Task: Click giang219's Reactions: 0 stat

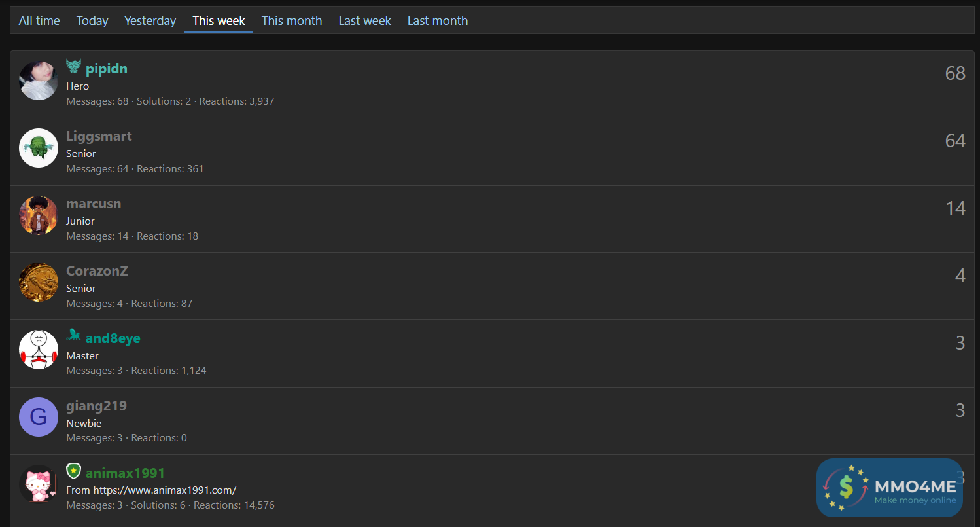Action: click(159, 438)
